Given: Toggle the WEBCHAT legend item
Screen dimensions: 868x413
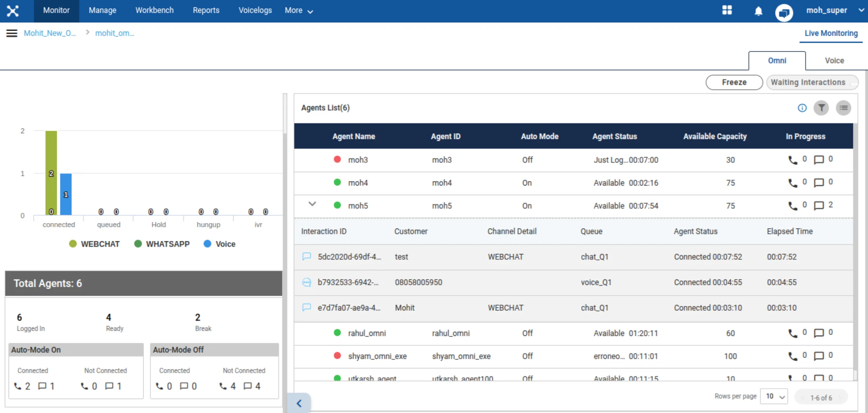Looking at the screenshot, I should point(94,244).
